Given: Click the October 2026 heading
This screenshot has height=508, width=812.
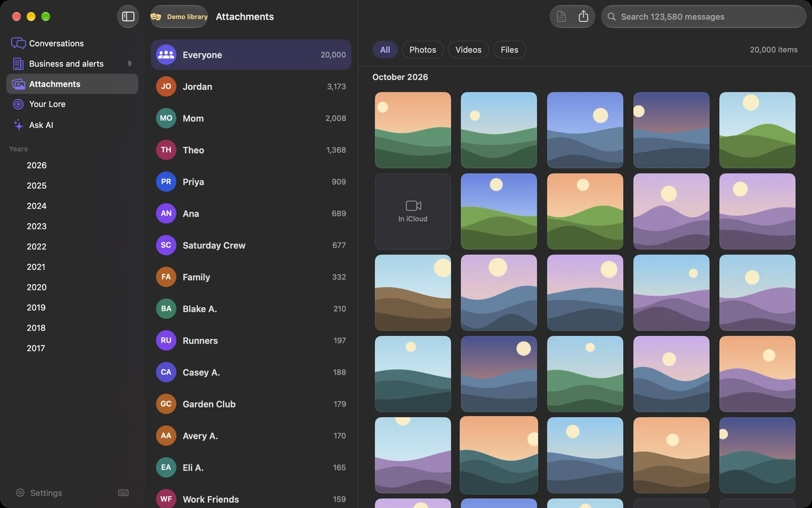Looking at the screenshot, I should (x=400, y=77).
